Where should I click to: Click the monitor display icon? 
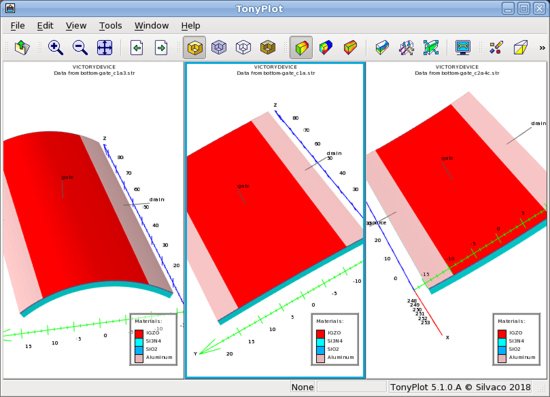click(463, 47)
